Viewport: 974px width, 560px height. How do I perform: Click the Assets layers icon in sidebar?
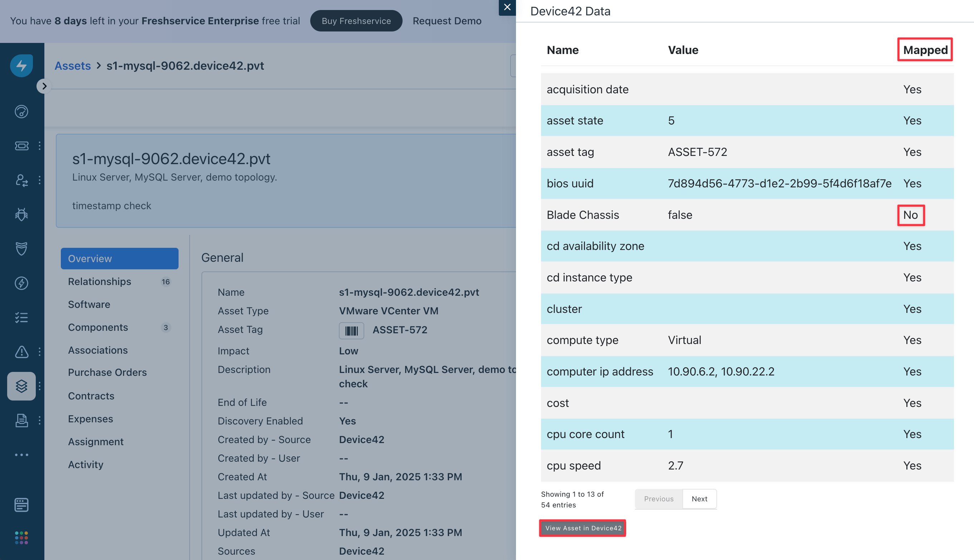[x=21, y=386]
